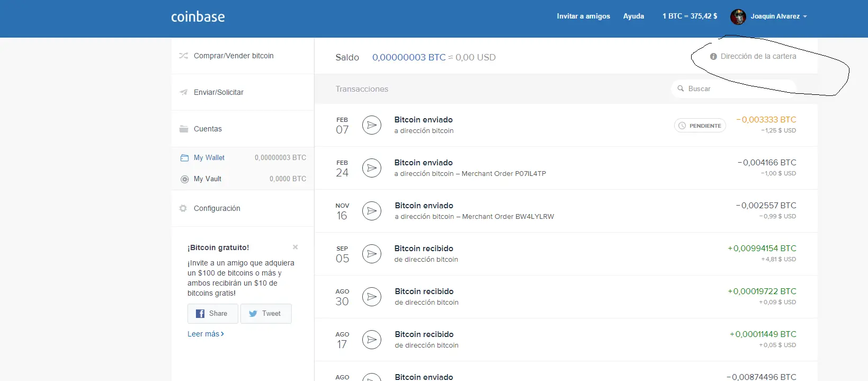Open the Sep 05 Bitcoin recibido entry
868x381 pixels.
566,254
